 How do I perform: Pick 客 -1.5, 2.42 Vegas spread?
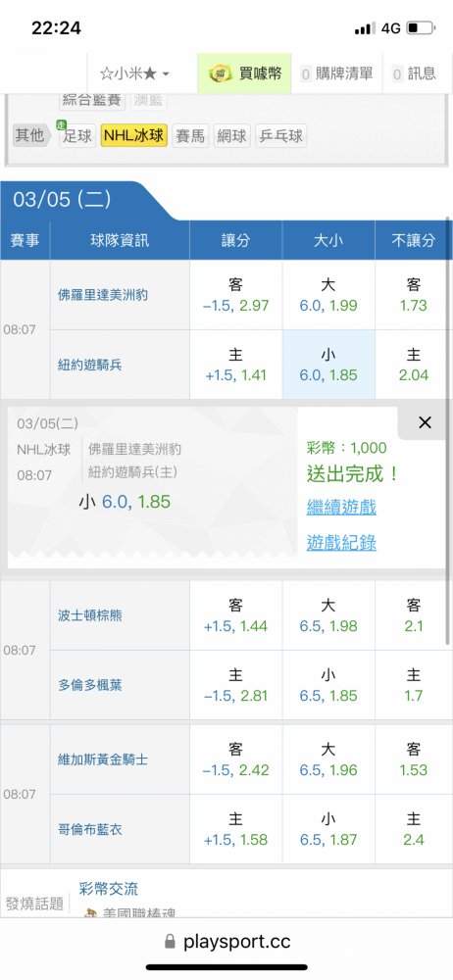pyautogui.click(x=236, y=759)
